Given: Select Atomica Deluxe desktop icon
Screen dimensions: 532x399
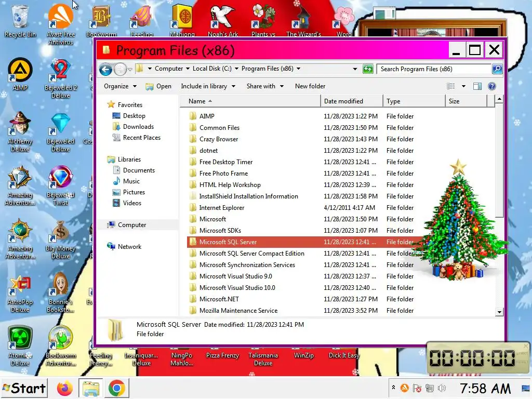Looking at the screenshot, I should pyautogui.click(x=20, y=346).
